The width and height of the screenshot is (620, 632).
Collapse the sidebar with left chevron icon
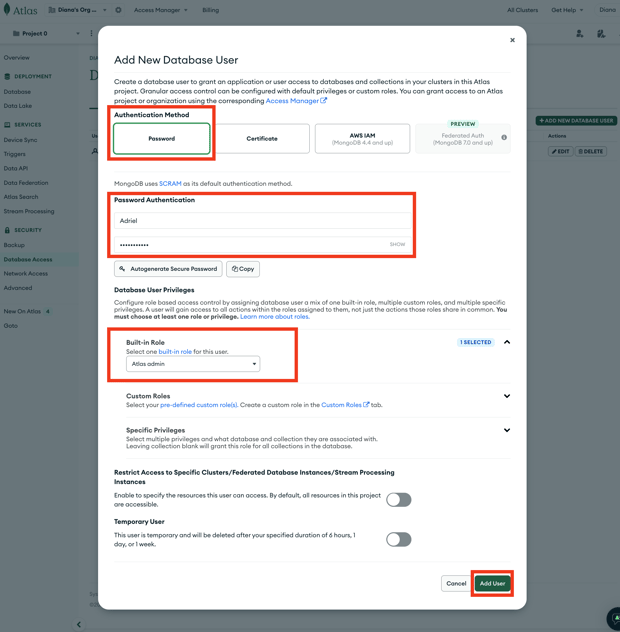click(79, 624)
